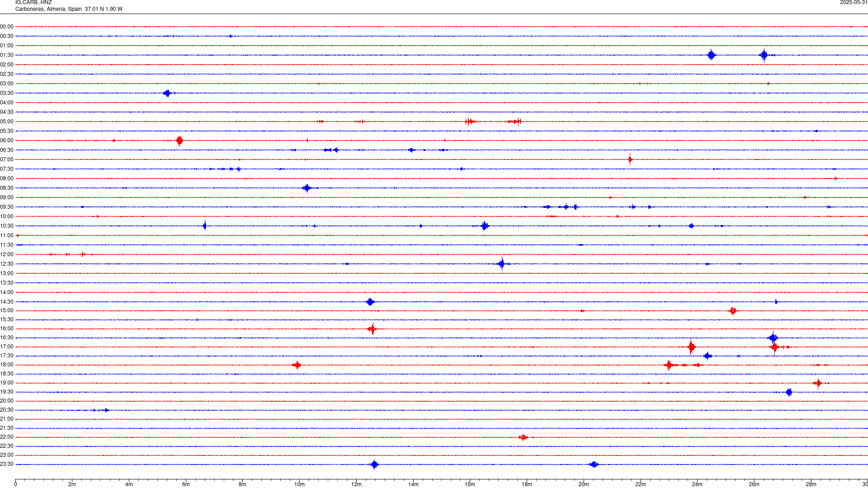This screenshot has width=868, height=488.
Task: Click the 0 origin tick on time axis
Action: pos(15,484)
